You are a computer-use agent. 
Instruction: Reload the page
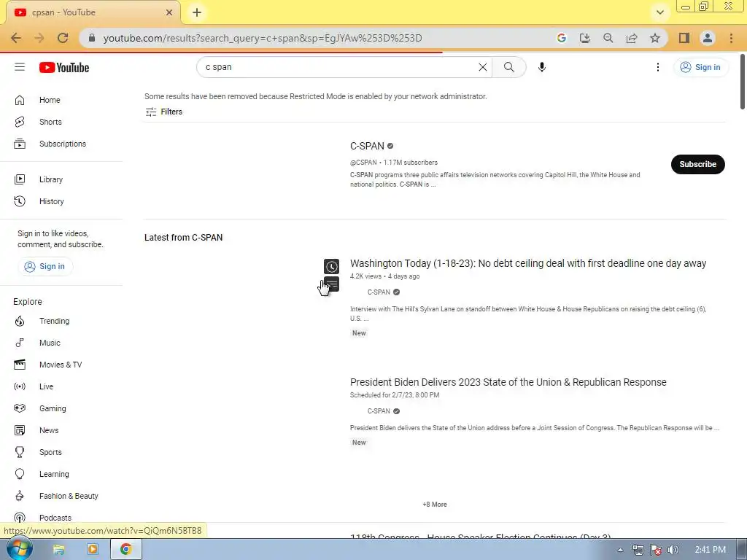click(63, 38)
